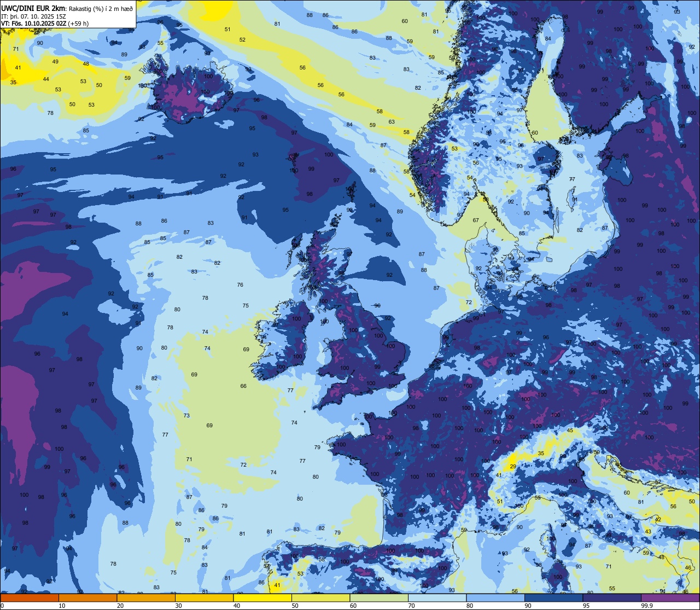Pick the purple above-99.9 legend segment
Viewport: 700px width, 610px height.
[x=670, y=597]
